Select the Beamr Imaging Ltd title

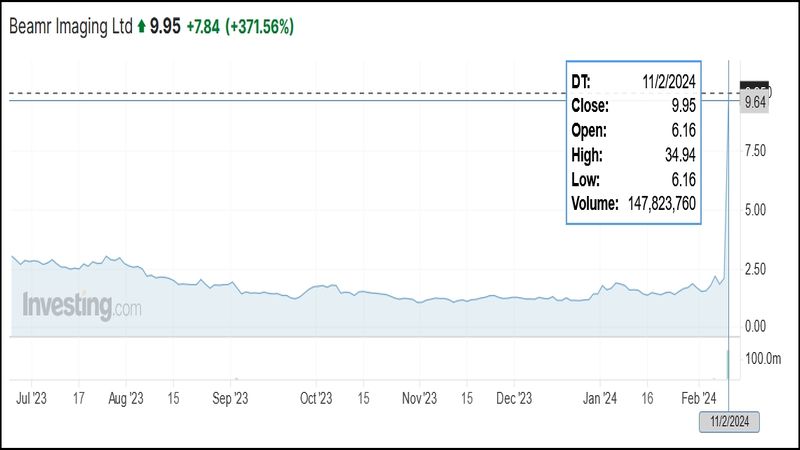click(68, 28)
